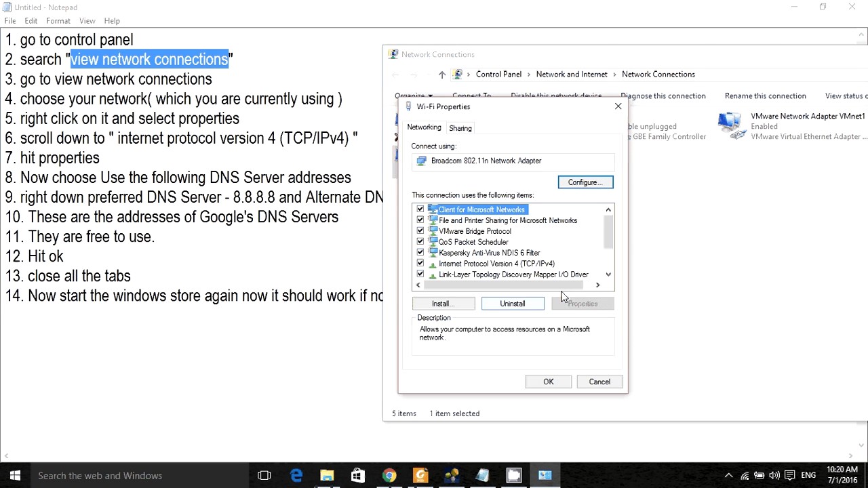The image size is (868, 488).
Task: Click Rename this connection
Action: point(765,96)
